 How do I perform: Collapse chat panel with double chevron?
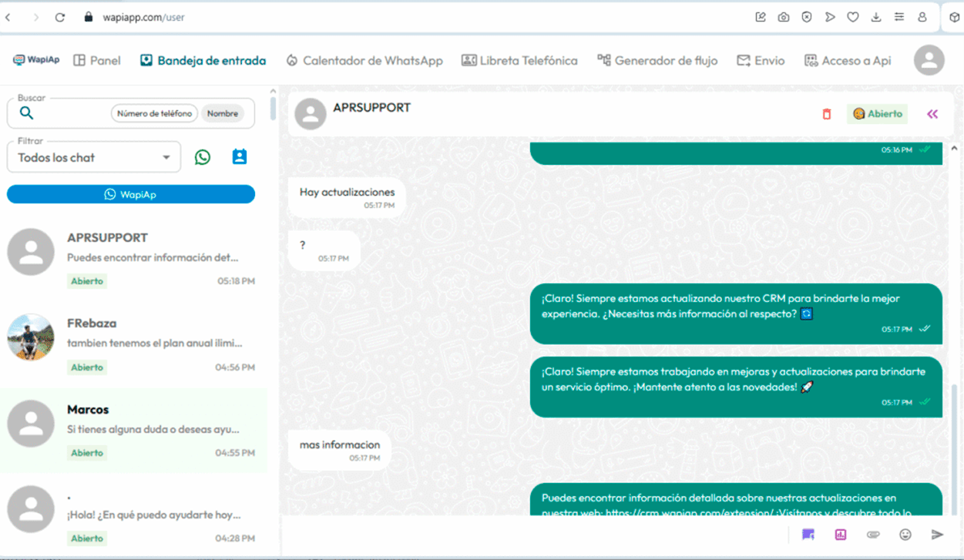pyautogui.click(x=932, y=114)
